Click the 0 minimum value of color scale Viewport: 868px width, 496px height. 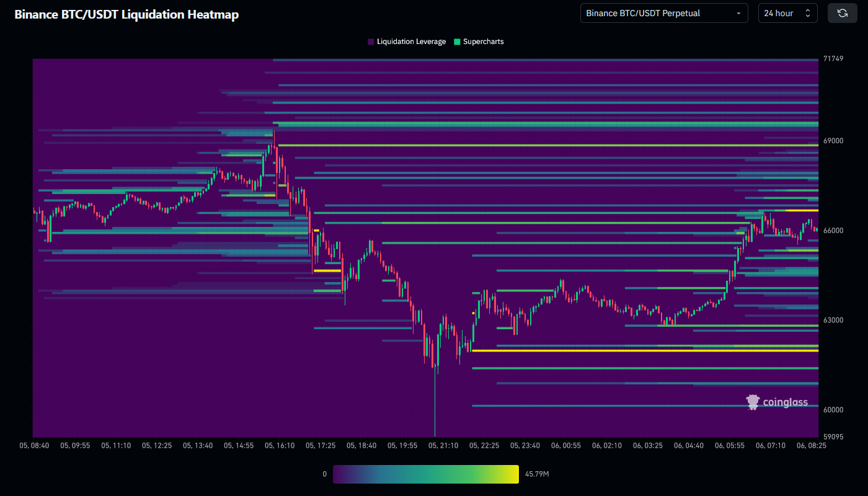tap(324, 474)
